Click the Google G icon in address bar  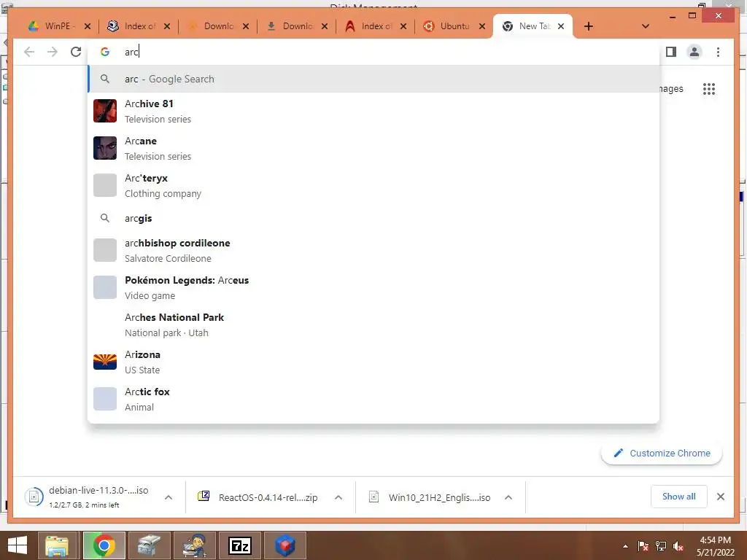click(105, 52)
